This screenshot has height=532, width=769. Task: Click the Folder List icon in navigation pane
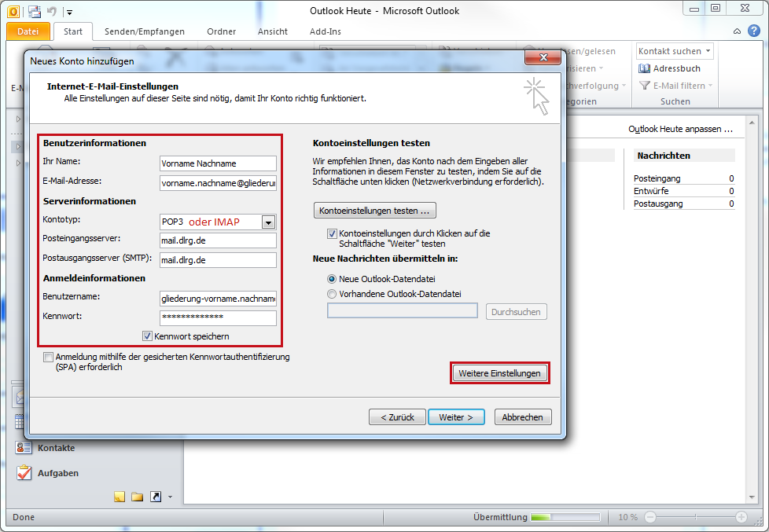coord(138,497)
